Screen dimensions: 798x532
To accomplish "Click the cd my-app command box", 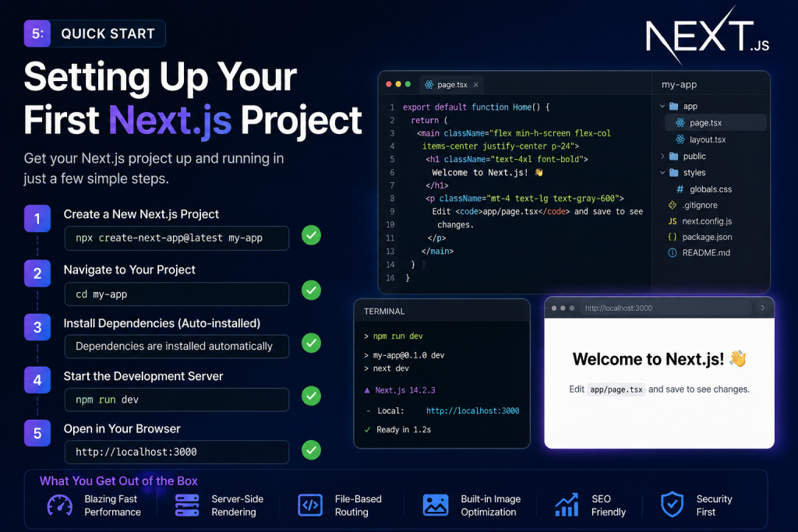I will pyautogui.click(x=177, y=294).
